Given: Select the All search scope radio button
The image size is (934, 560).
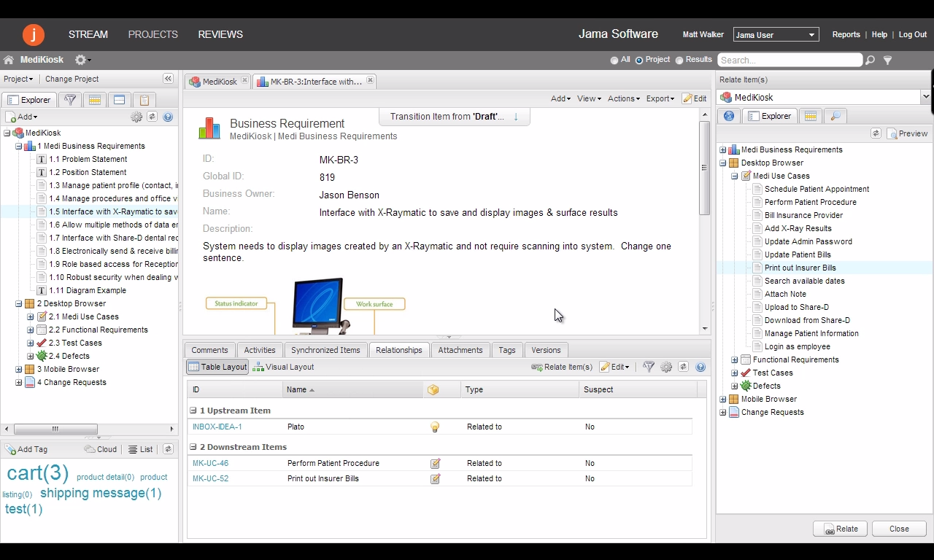Looking at the screenshot, I should [x=614, y=61].
